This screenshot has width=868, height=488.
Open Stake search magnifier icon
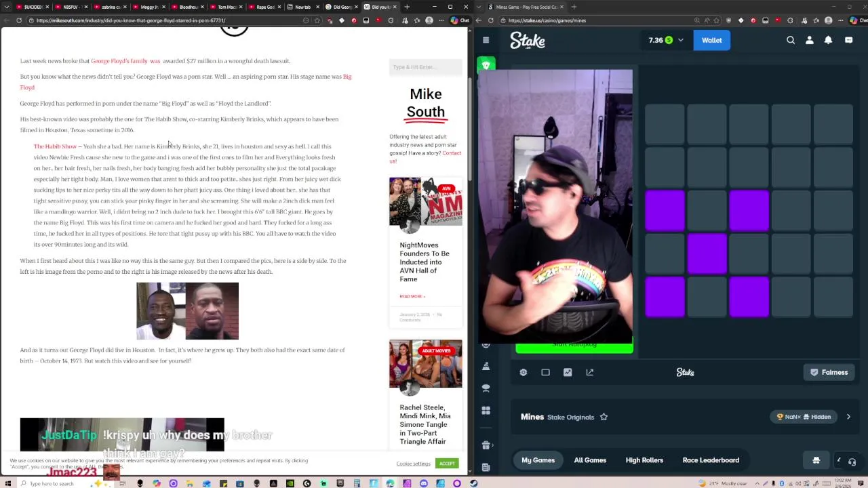point(791,40)
